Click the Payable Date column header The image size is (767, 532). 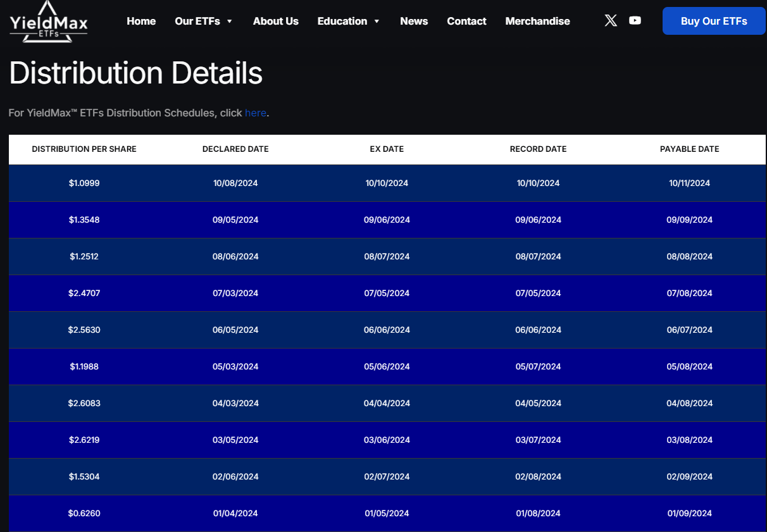click(689, 149)
